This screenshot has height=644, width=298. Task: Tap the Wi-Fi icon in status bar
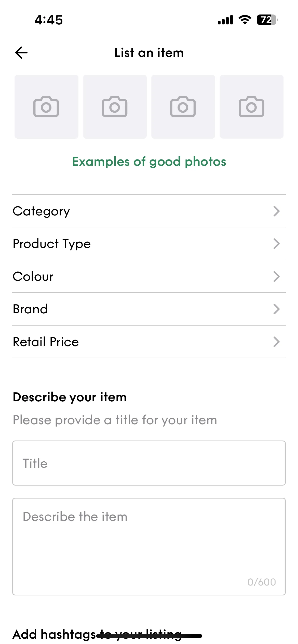pos(245,20)
